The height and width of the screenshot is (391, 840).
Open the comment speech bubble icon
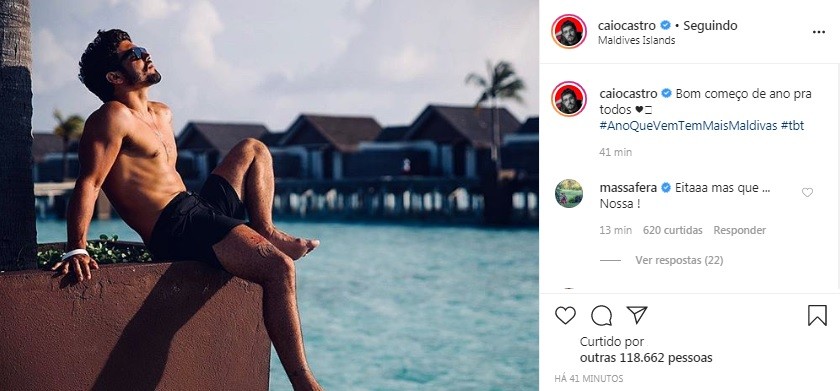point(601,315)
